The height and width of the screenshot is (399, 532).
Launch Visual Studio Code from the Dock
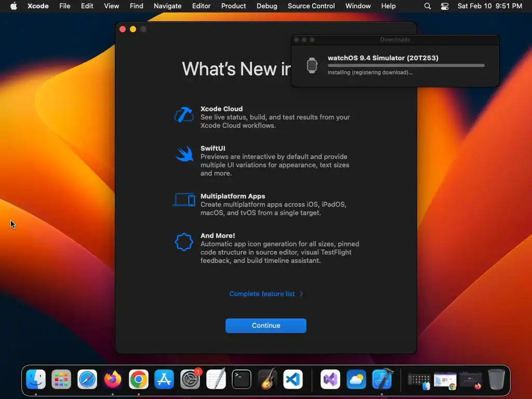[293, 379]
